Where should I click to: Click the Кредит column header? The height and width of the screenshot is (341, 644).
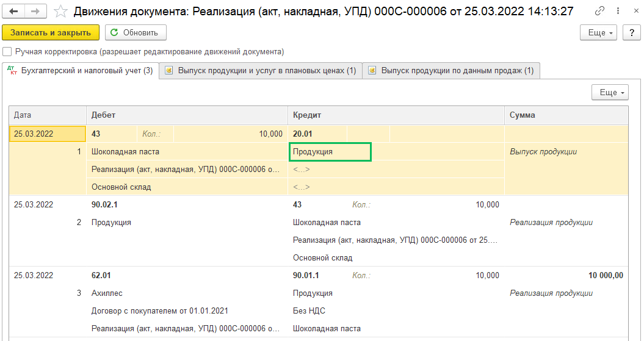pyautogui.click(x=396, y=115)
